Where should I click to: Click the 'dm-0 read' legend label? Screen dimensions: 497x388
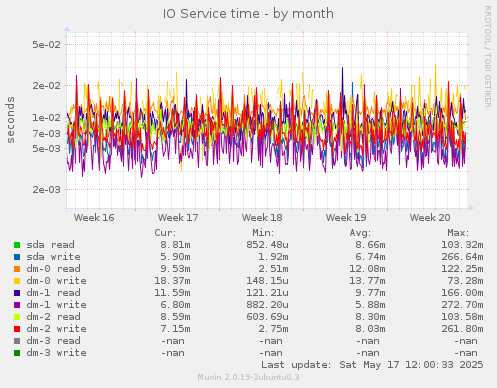tap(53, 269)
